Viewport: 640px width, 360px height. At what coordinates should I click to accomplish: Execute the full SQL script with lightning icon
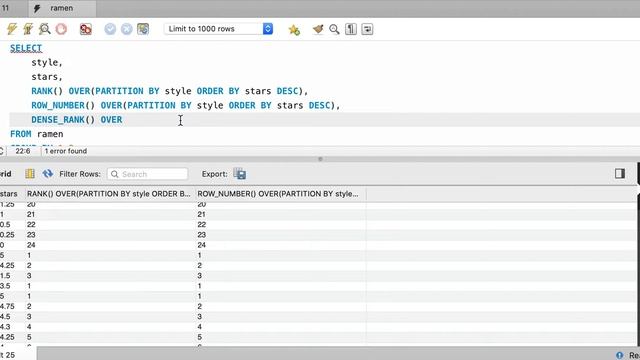point(12,29)
